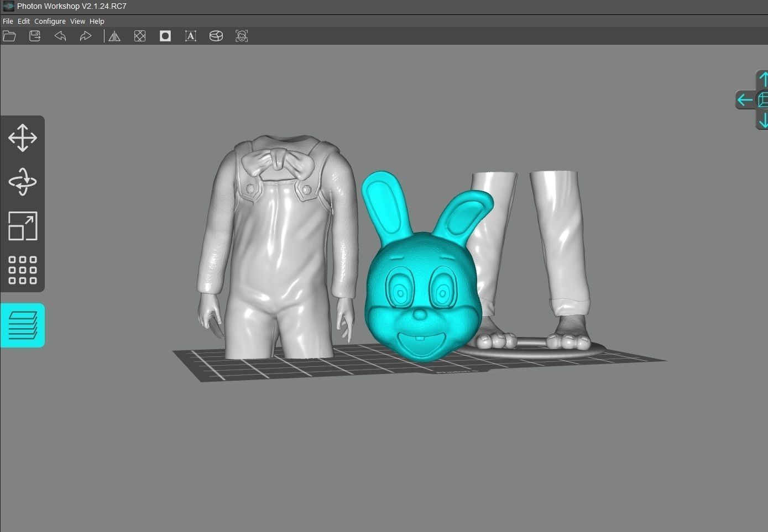Click the hollow model tool icon

coord(140,36)
